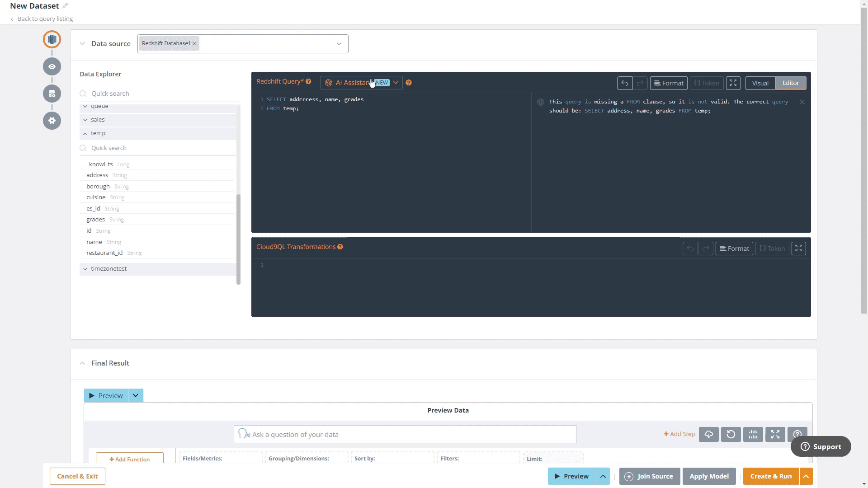Image resolution: width=868 pixels, height=488 pixels.
Task: Go back to query listing
Action: [45, 19]
